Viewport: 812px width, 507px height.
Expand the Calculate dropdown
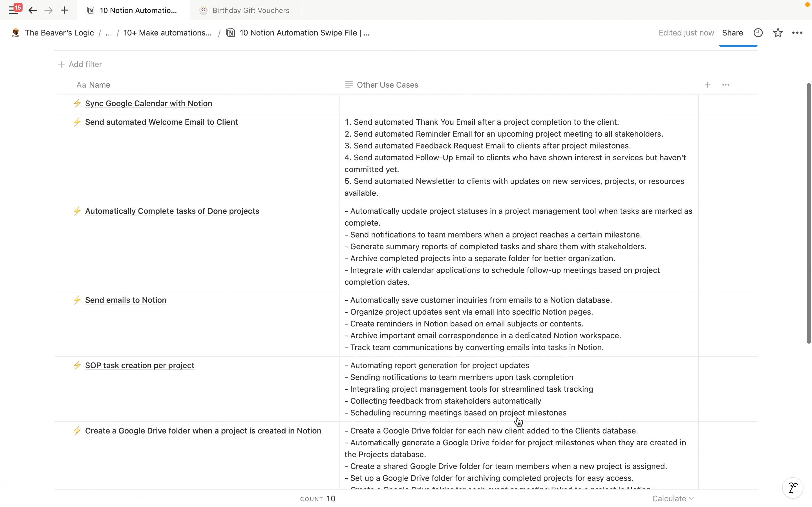click(x=673, y=499)
